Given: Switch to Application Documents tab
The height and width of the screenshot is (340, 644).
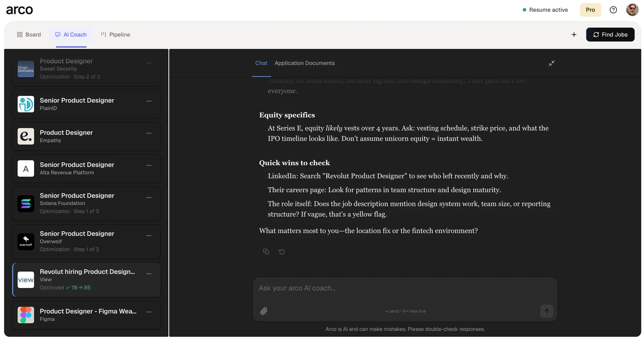Looking at the screenshot, I should [x=305, y=63].
